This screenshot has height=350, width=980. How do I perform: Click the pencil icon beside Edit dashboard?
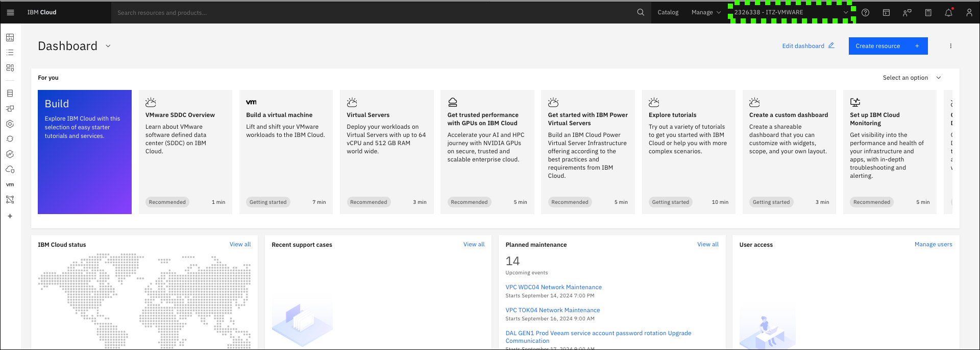831,45
